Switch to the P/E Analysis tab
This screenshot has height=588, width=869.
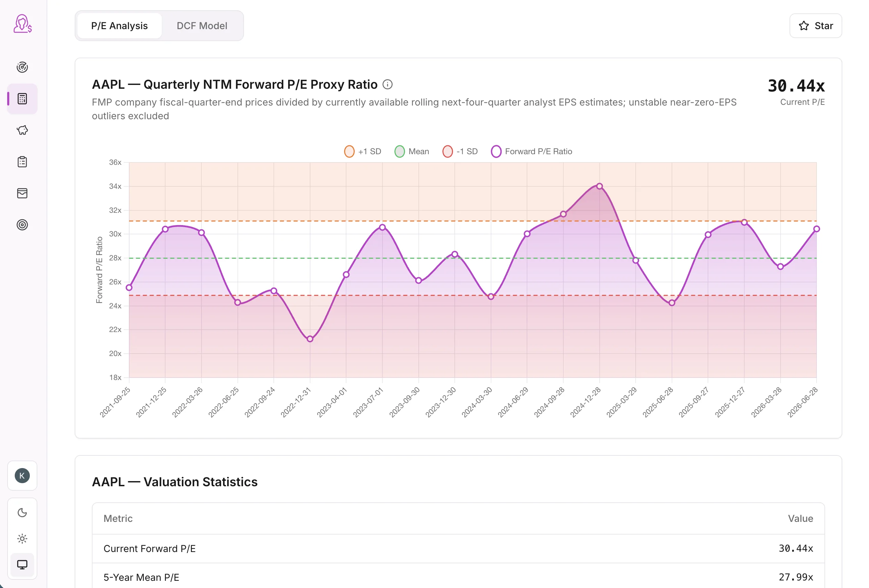120,26
